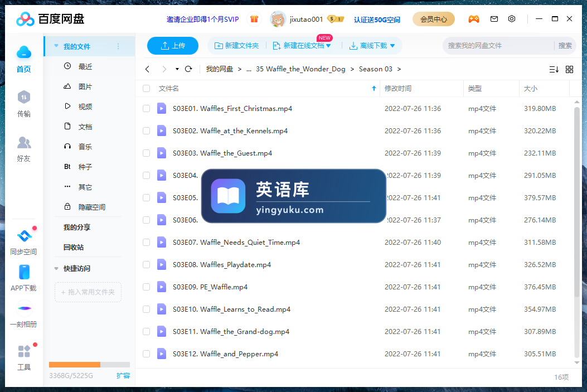Click 拖入常用文件夹 drop box

[x=88, y=292]
